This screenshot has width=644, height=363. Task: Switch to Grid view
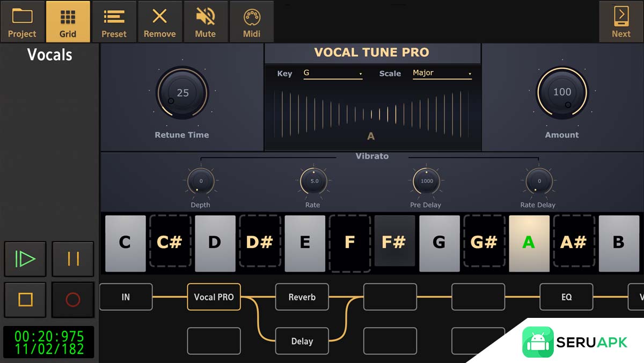[68, 21]
